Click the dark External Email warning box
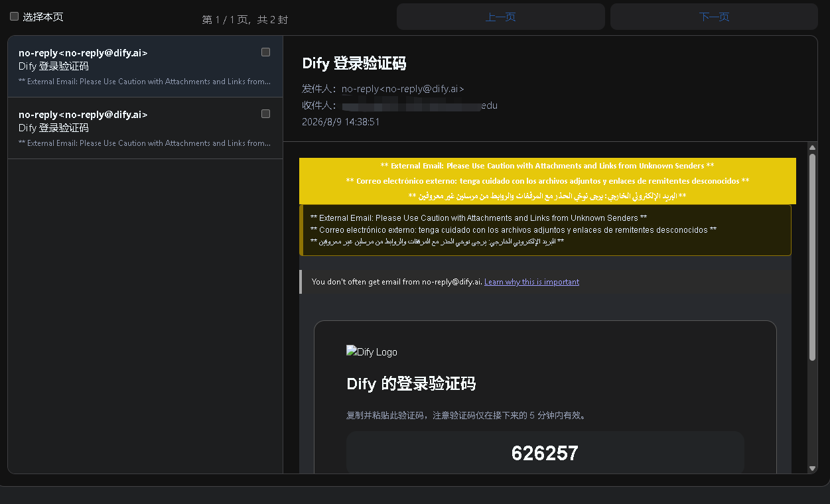Image resolution: width=830 pixels, height=504 pixels. coord(545,230)
